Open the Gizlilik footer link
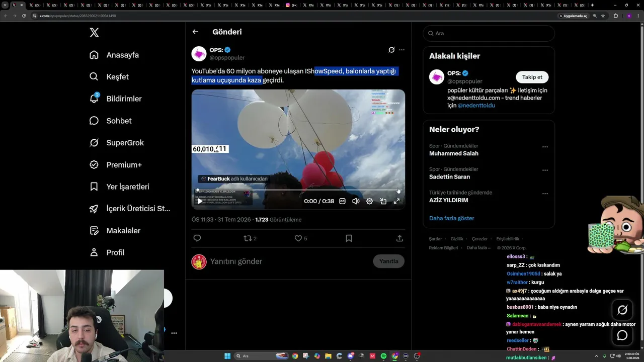The image size is (644, 362). [457, 239]
